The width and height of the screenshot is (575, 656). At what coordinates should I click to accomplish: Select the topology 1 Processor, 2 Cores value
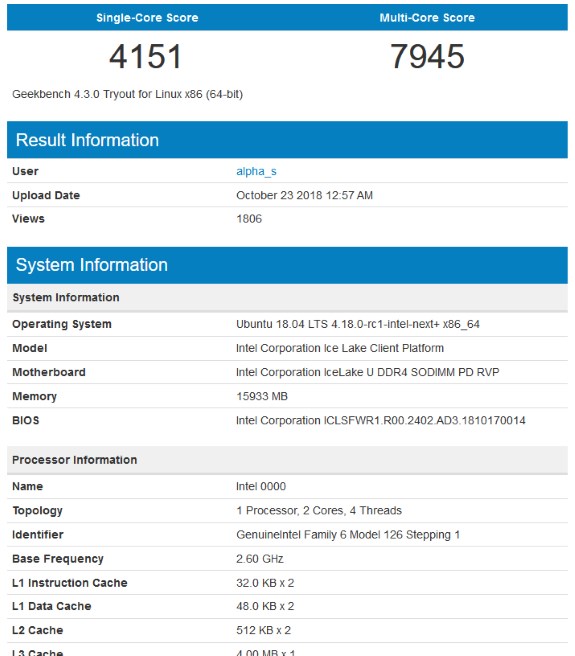point(319,510)
